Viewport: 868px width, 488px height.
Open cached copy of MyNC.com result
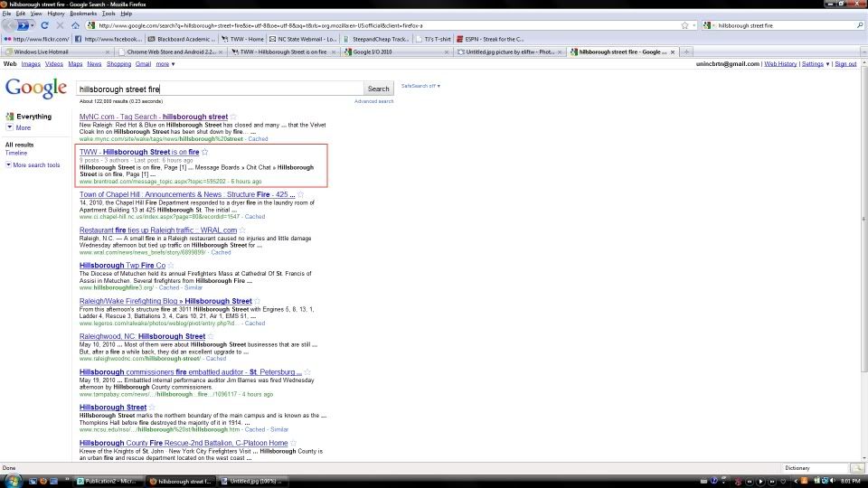pos(258,139)
